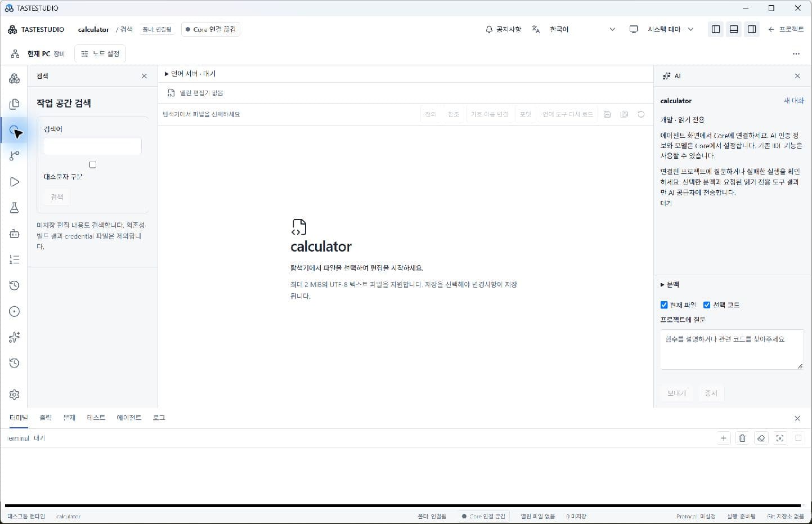Clear the terminal with the eraser icon
Screen dimensions: 812x524
click(761, 438)
